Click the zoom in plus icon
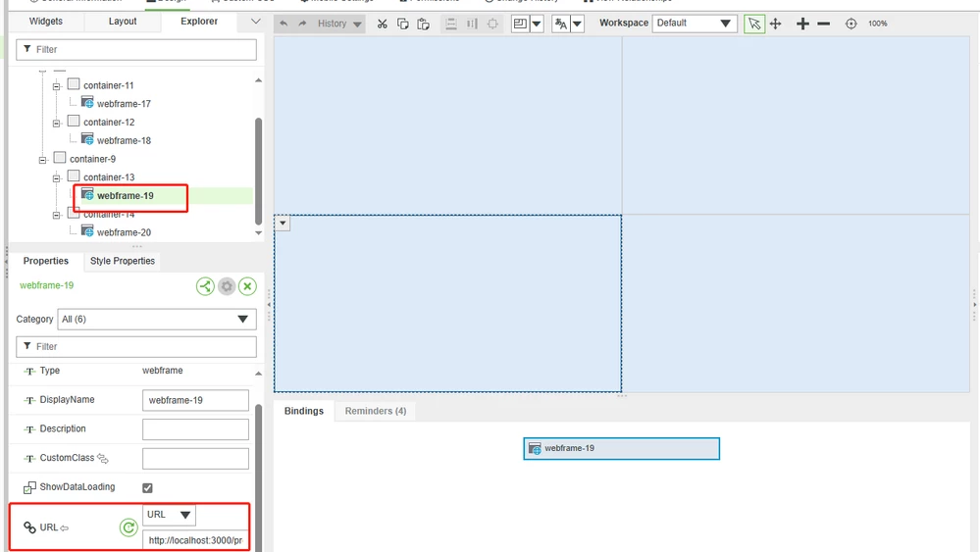This screenshot has width=980, height=552. [x=802, y=24]
